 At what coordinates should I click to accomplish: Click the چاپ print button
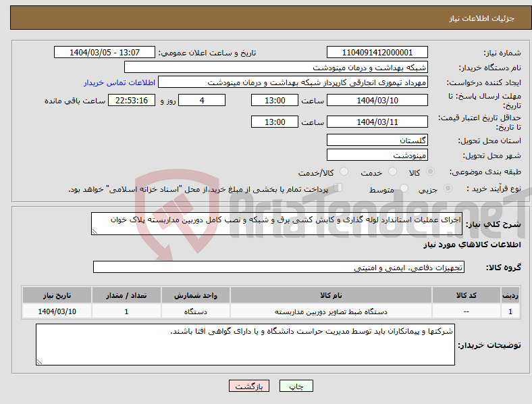pos(296,386)
